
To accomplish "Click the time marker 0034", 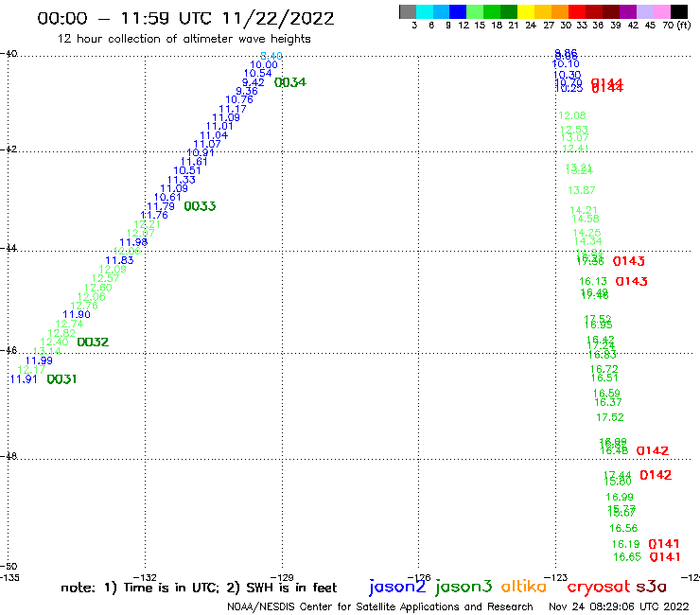I will pyautogui.click(x=290, y=82).
